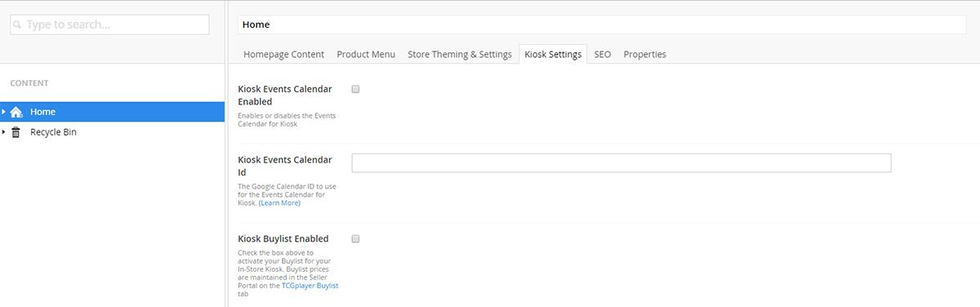This screenshot has width=980, height=307.
Task: Click the Home page name field
Action: coord(602,24)
